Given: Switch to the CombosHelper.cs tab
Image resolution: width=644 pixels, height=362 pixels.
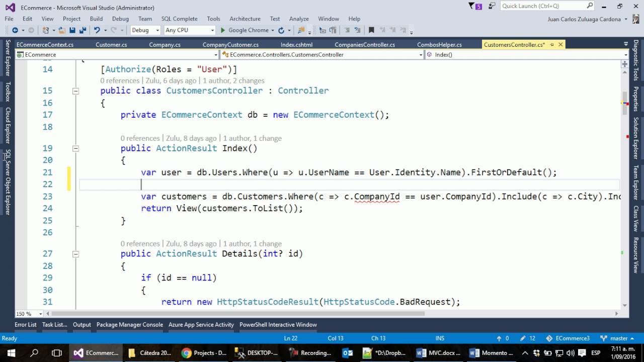Looking at the screenshot, I should 439,45.
